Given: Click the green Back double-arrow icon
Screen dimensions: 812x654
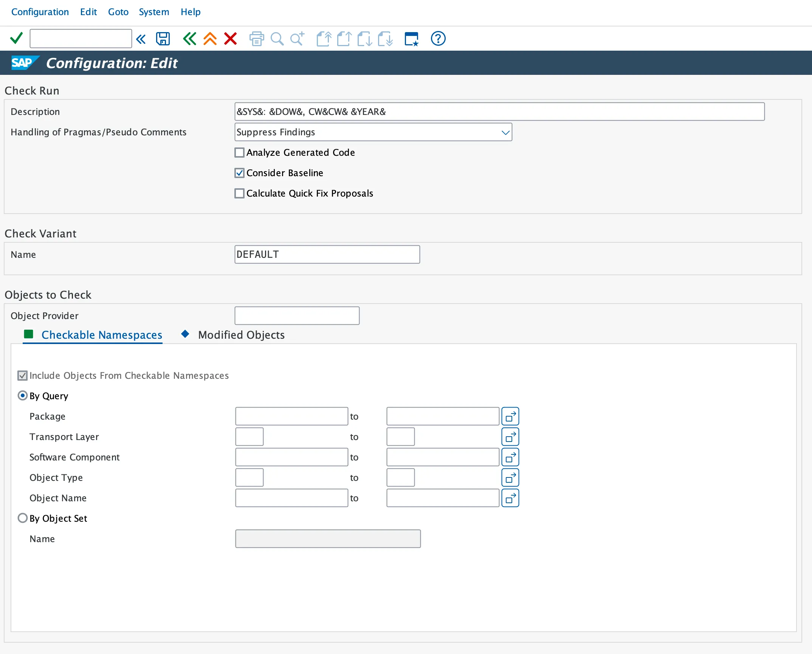Looking at the screenshot, I should click(x=189, y=39).
